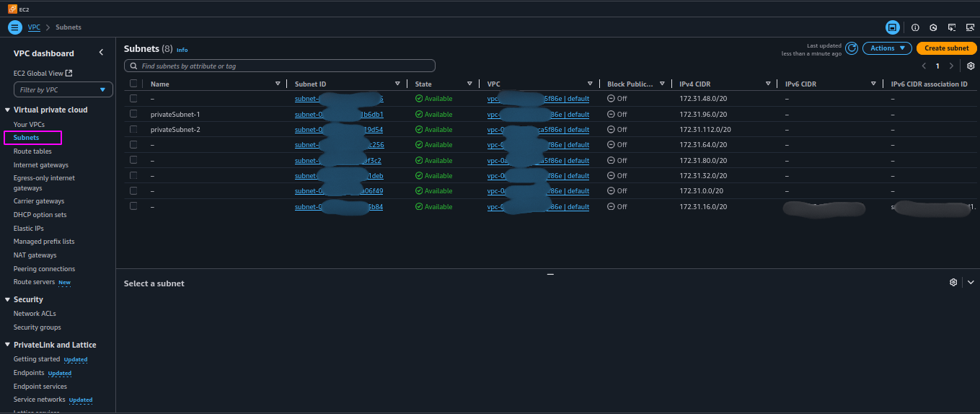
Task: Open table preferences gear icon
Action: [971, 66]
